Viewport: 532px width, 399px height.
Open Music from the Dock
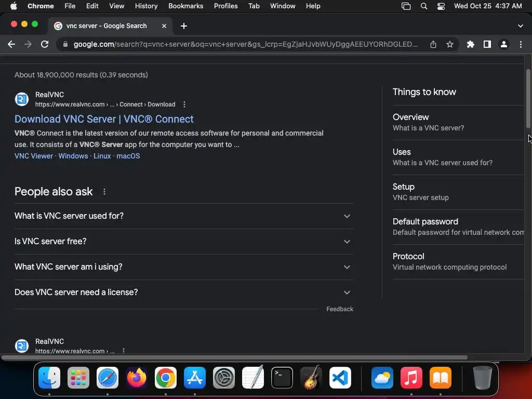(411, 377)
